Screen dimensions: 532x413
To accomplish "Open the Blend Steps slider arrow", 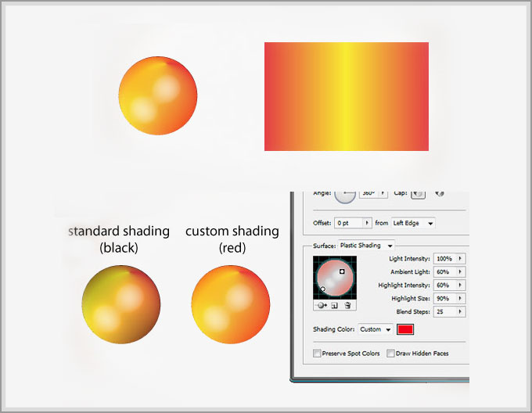I will 460,311.
